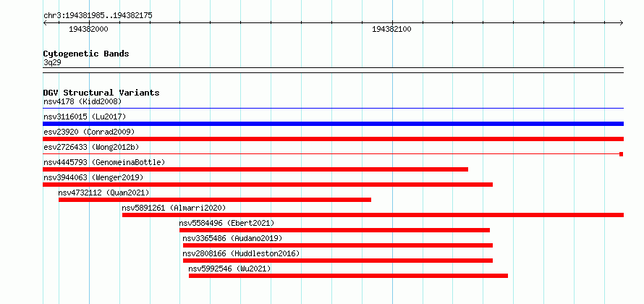The width and height of the screenshot is (644, 304).
Task: Click the nsv3116015 (Lu2017) label
Action: click(85, 117)
